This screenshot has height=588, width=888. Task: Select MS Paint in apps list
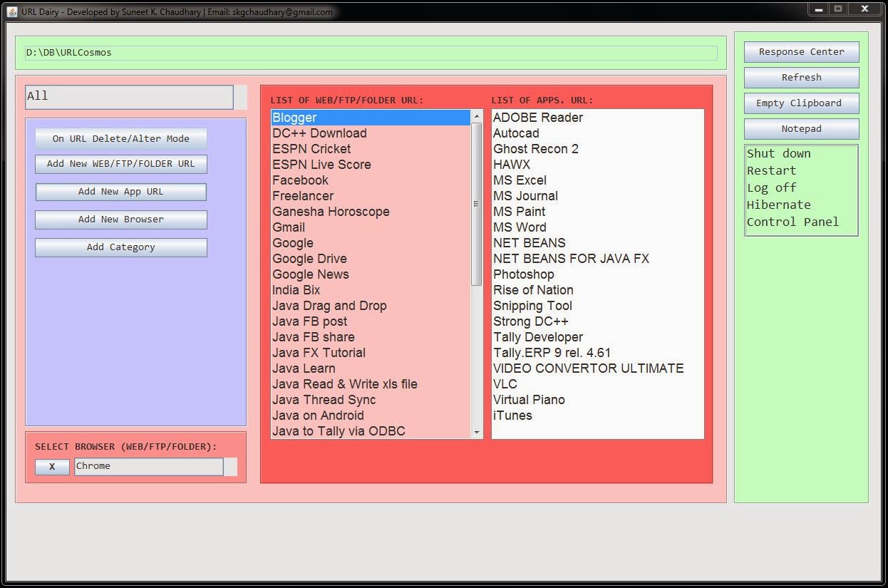[597, 212]
